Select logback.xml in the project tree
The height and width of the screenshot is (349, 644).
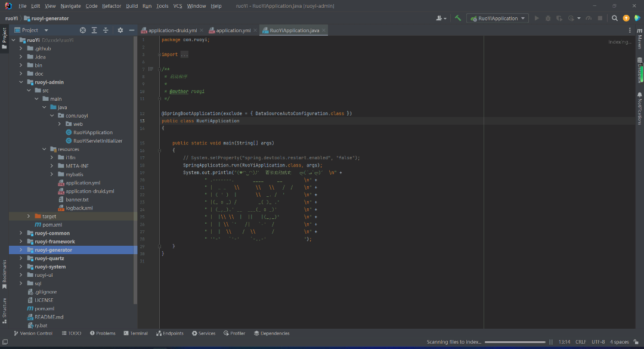pyautogui.click(x=79, y=208)
